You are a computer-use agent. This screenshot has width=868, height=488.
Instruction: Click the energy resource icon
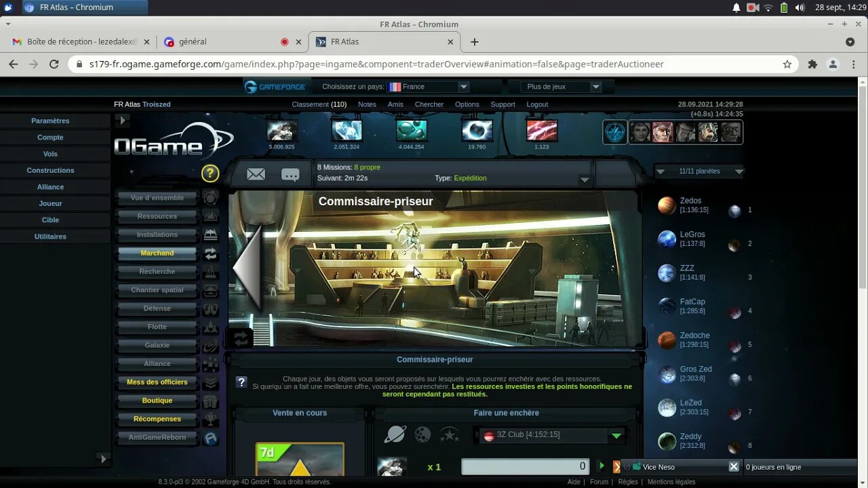477,130
